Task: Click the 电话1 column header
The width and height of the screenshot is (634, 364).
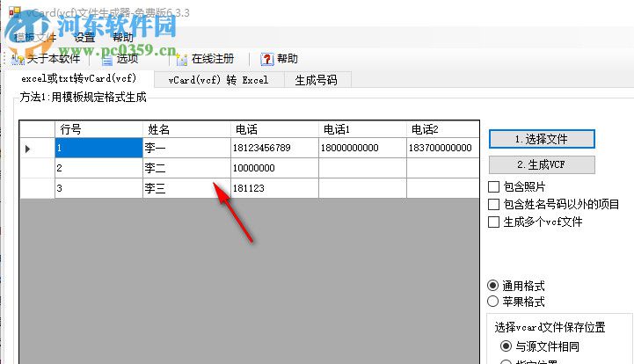Action: [x=362, y=129]
